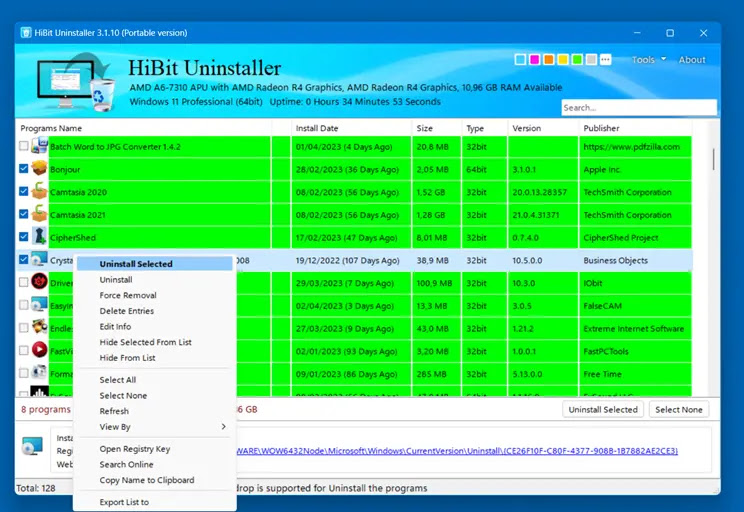Uncheck the Camtasia 2020 checkbox
Image resolution: width=744 pixels, height=512 pixels.
(23, 191)
